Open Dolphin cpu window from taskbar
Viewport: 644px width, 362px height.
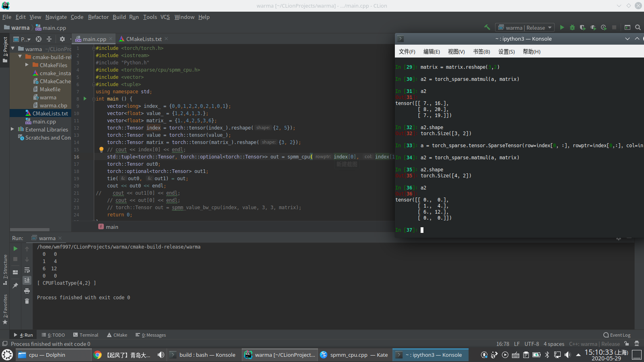tap(53, 355)
